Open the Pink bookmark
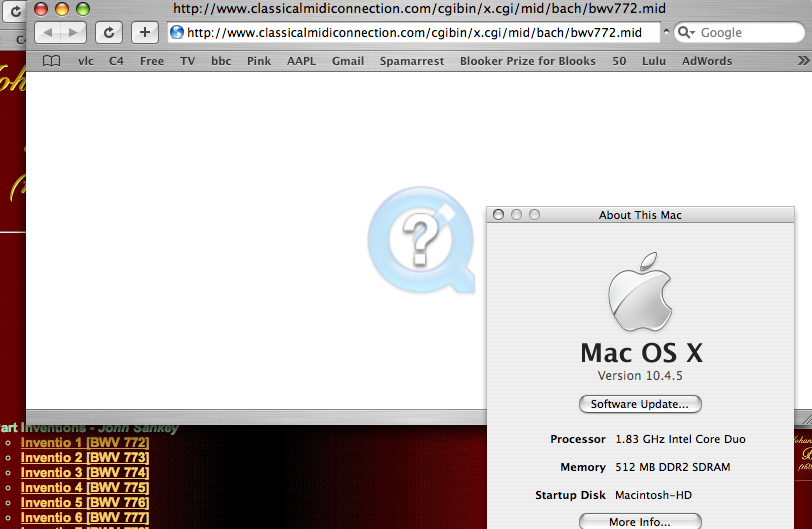Image resolution: width=812 pixels, height=529 pixels. (259, 61)
